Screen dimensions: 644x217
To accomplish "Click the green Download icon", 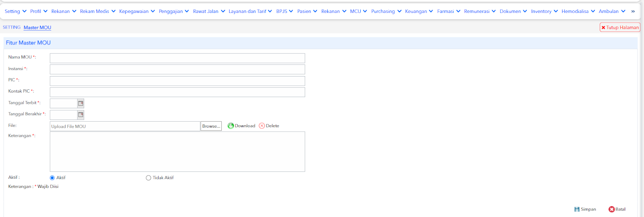I will (231, 126).
